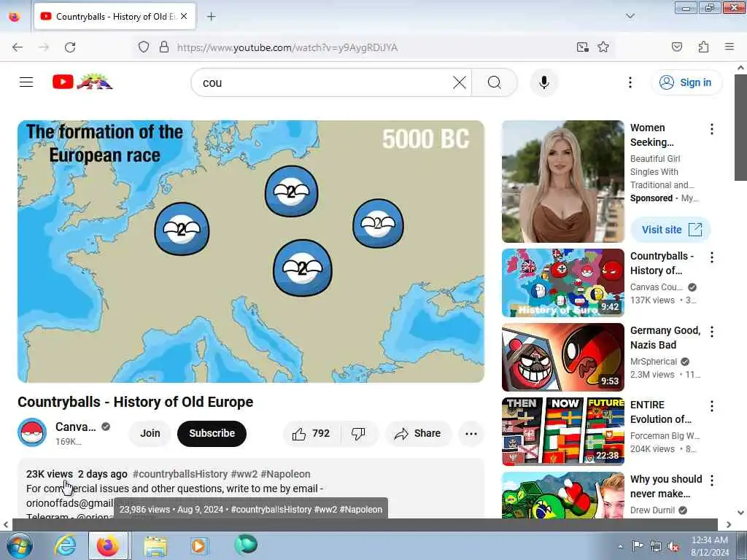Viewport: 747px width, 560px height.
Task: Go to YouTube home via logo
Action: coord(82,82)
